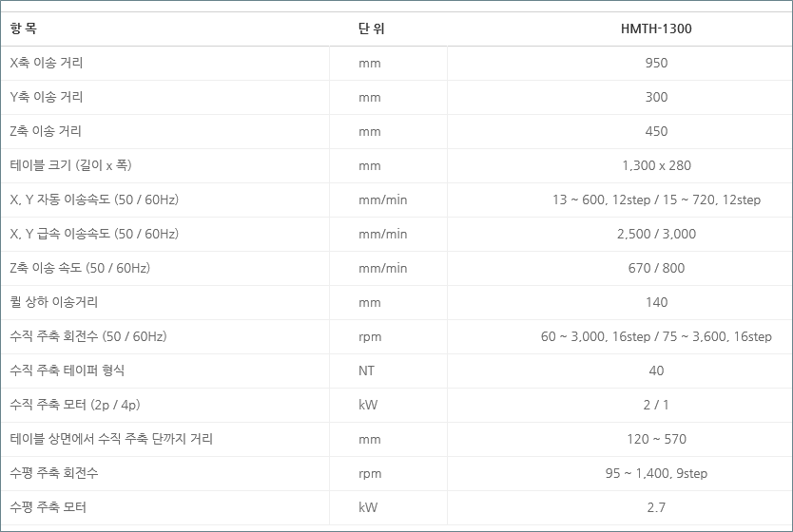This screenshot has width=793, height=532.
Task: Select the Z축 이송 속도 value 670 / 800
Action: 656,268
